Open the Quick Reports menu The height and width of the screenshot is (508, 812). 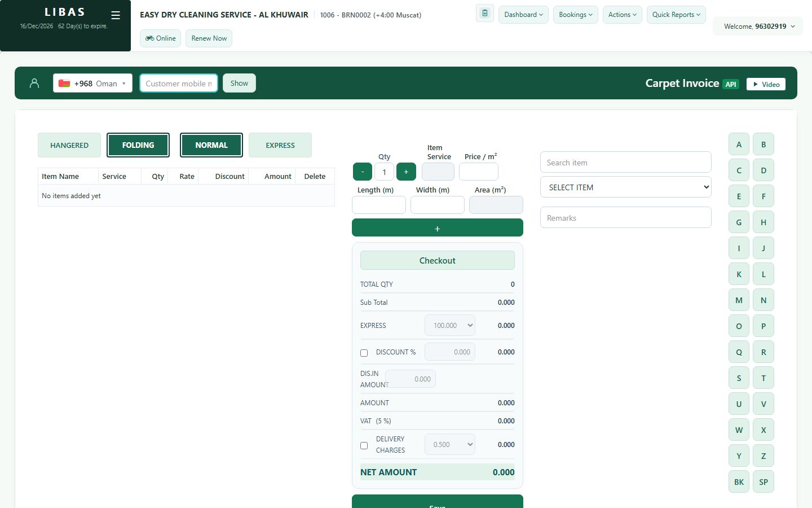[x=676, y=15]
